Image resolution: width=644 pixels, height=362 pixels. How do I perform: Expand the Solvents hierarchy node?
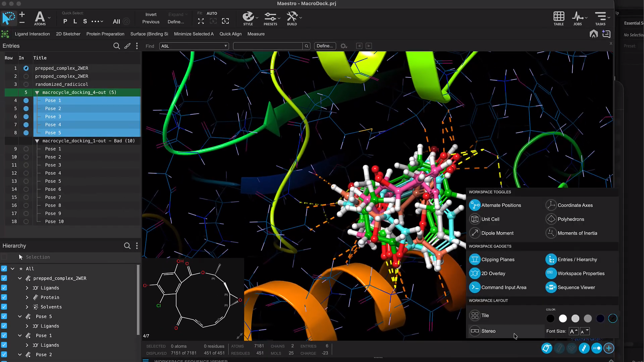tap(27, 307)
